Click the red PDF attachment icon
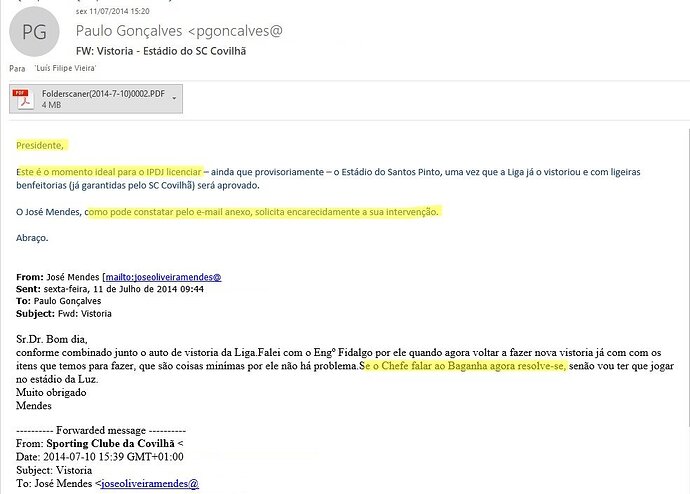690x494 pixels. tap(22, 98)
